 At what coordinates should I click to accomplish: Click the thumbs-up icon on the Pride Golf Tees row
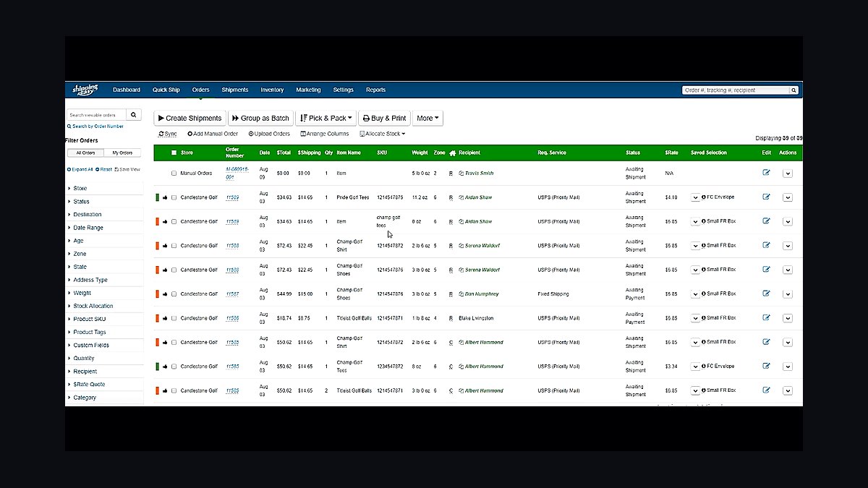click(165, 197)
